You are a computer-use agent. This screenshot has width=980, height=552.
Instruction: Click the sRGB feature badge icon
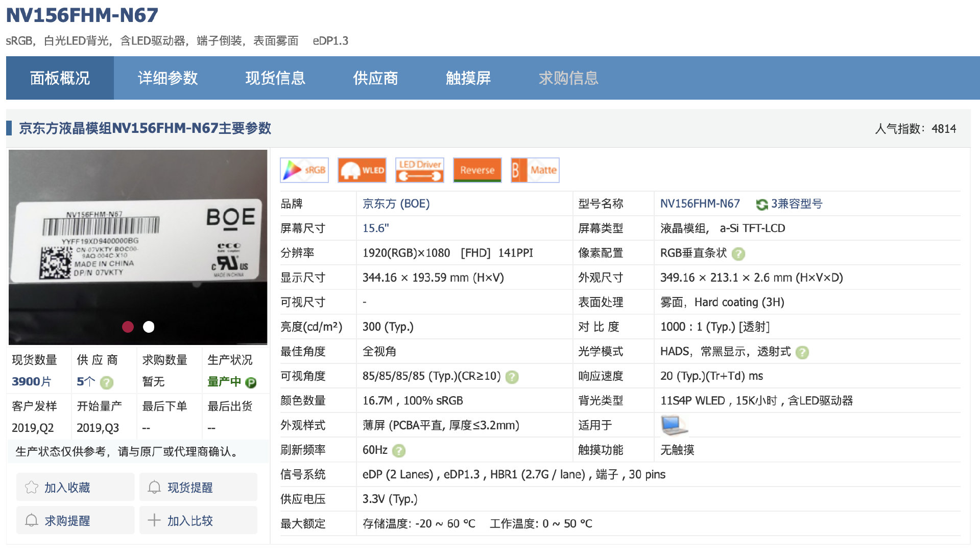304,170
